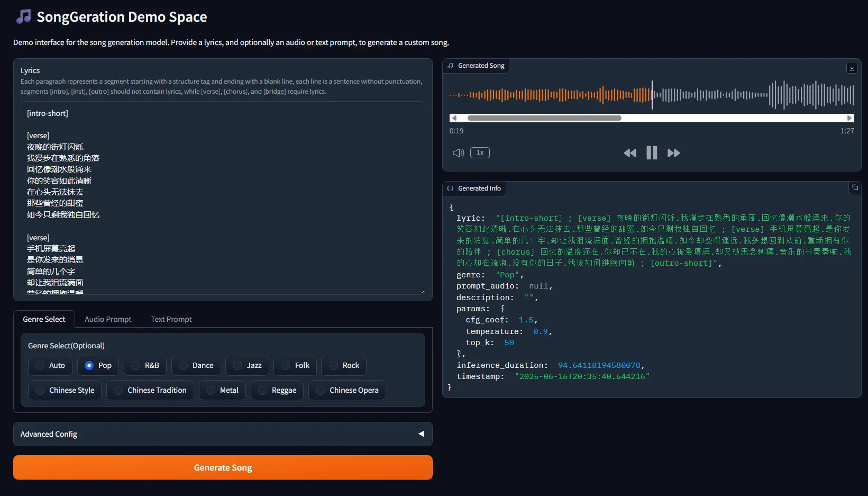Copy the Generated Info JSON
This screenshot has height=496, width=868.
pos(855,188)
